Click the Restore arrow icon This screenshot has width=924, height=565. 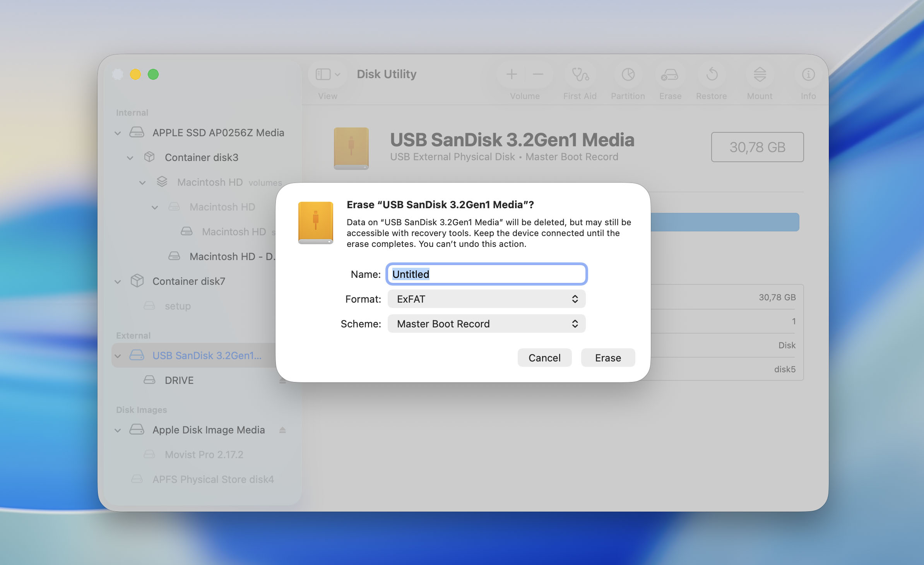point(712,74)
